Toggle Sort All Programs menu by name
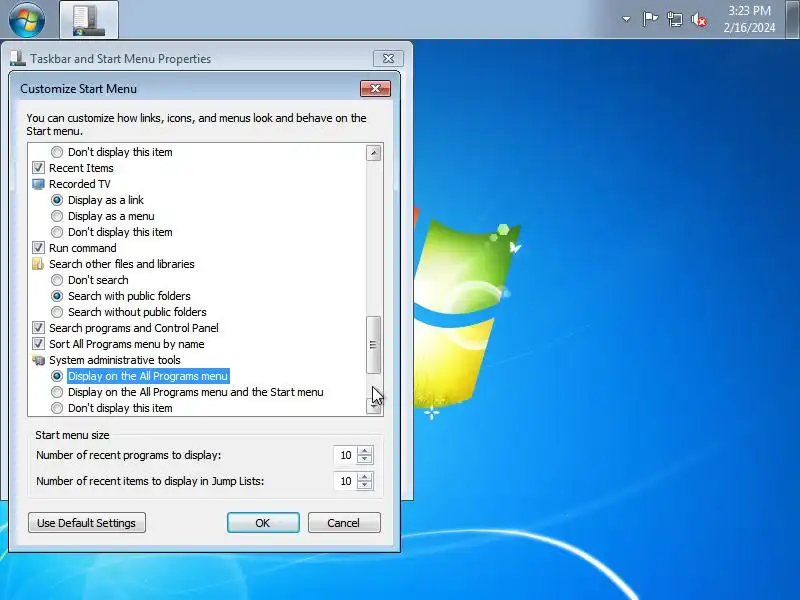 pyautogui.click(x=38, y=344)
